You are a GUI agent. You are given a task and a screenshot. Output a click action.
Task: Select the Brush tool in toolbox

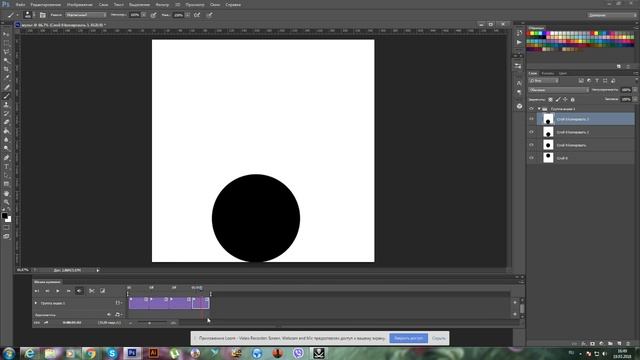click(6, 96)
